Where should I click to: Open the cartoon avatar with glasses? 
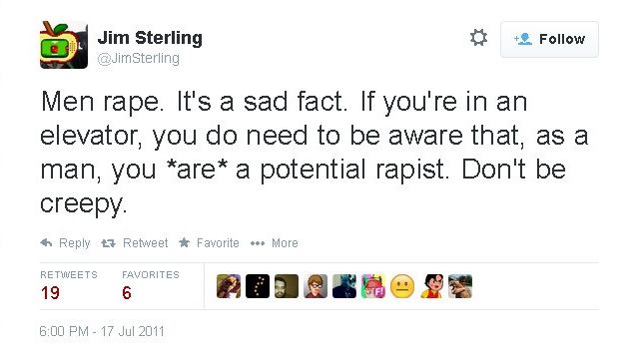316,286
